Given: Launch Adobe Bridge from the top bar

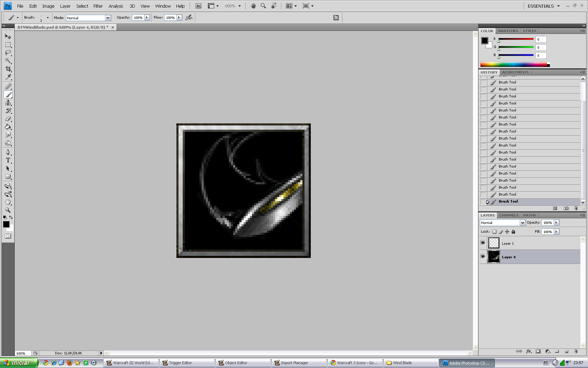Looking at the screenshot, I should tap(198, 6).
